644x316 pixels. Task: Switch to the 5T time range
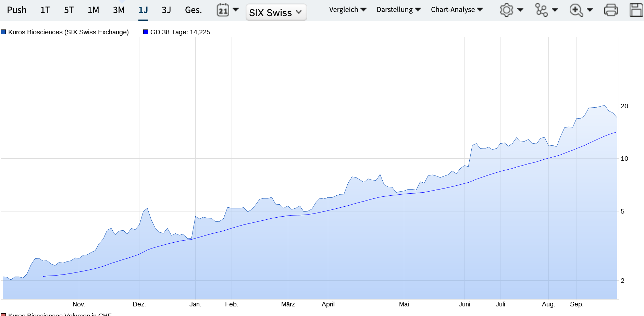(69, 10)
